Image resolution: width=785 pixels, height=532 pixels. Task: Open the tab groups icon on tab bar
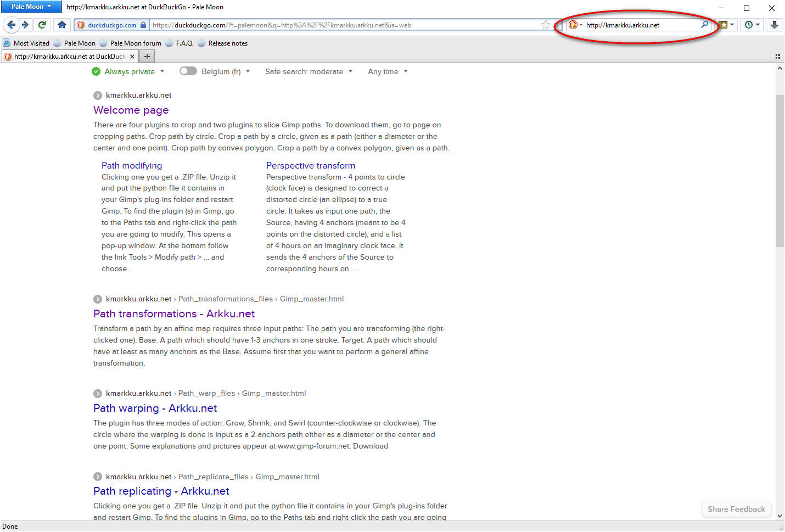[777, 57]
